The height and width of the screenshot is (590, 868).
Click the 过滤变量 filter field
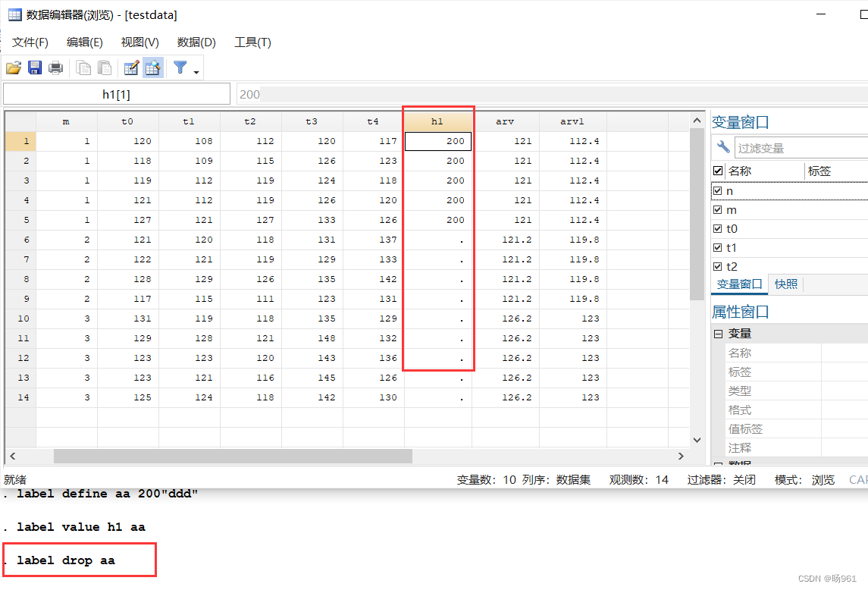tap(801, 148)
